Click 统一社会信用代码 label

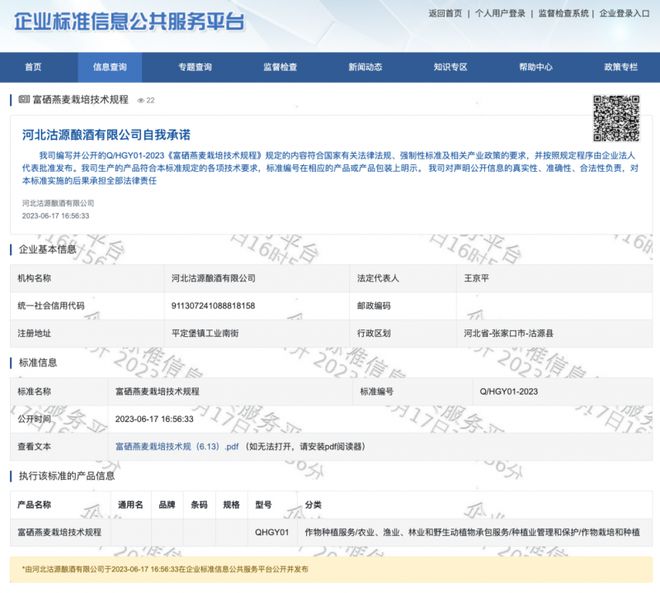pos(51,306)
